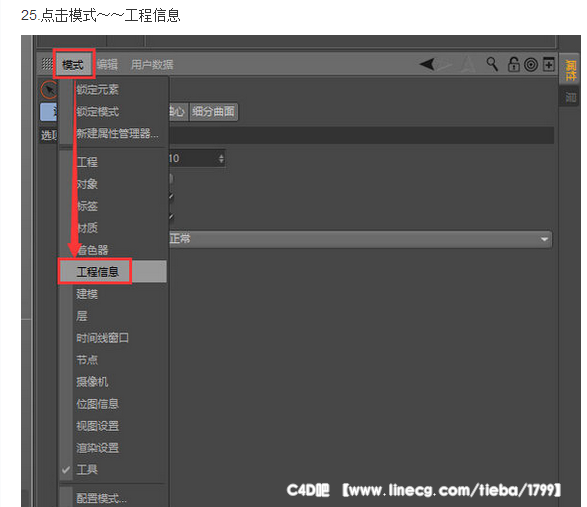Click the stepper arrows beside 10
The height and width of the screenshot is (507, 587).
[221, 158]
